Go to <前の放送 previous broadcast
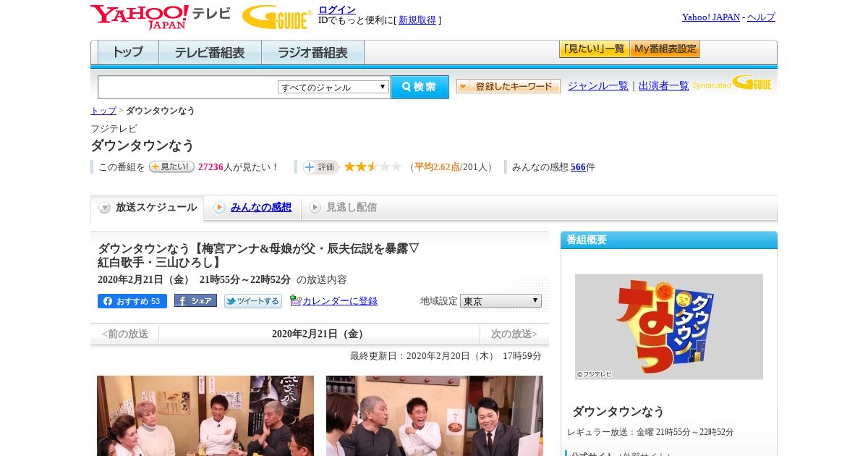Viewport: 868px width, 456px height. (125, 334)
